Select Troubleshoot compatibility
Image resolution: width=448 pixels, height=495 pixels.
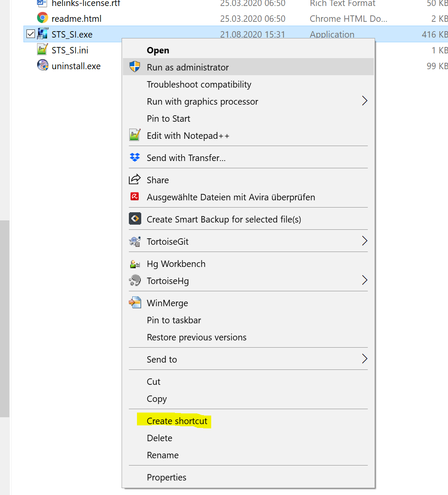199,85
